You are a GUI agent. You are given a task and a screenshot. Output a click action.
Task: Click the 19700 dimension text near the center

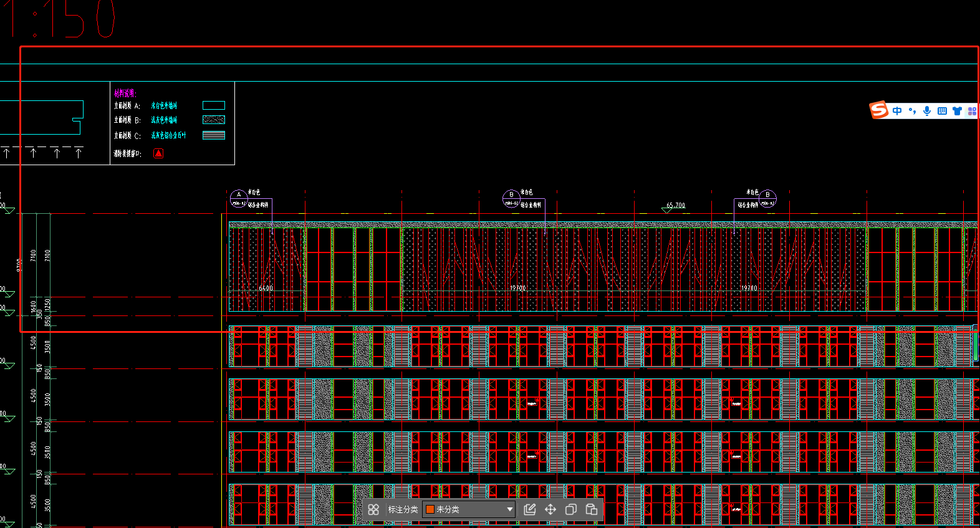[518, 288]
